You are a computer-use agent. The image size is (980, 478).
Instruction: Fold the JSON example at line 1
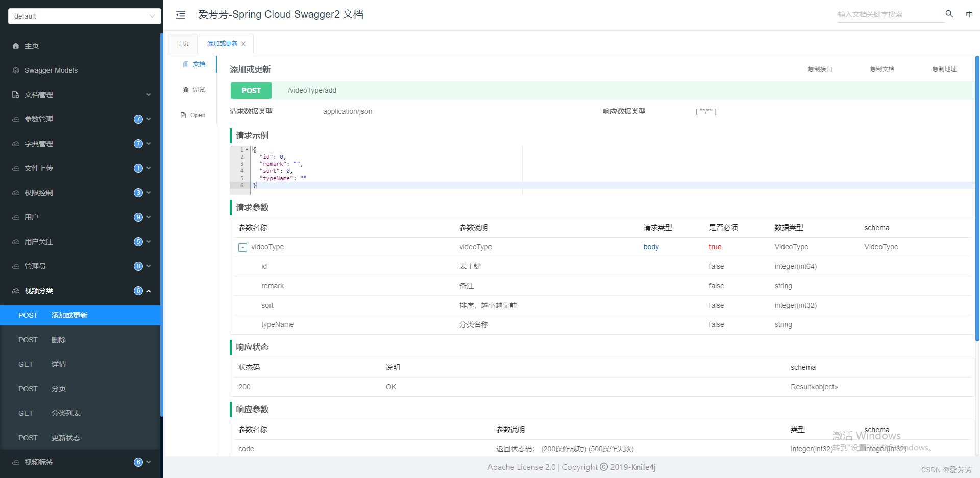[247, 149]
